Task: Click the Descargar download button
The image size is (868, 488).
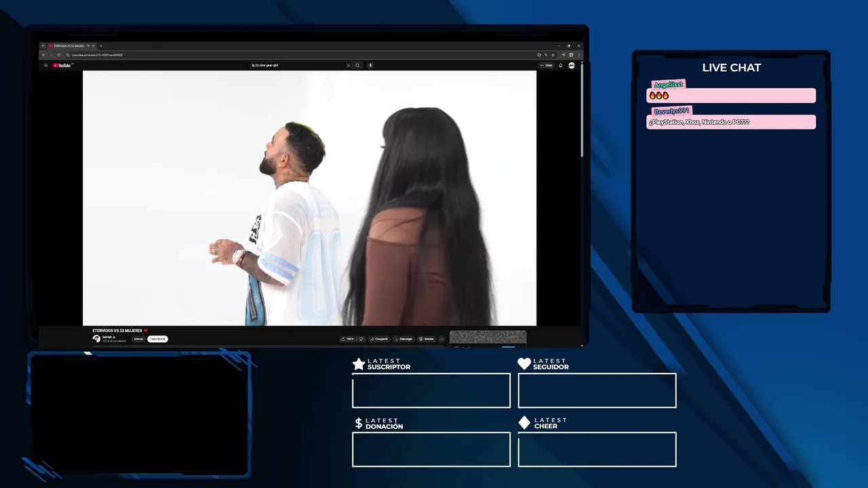Action: (403, 339)
